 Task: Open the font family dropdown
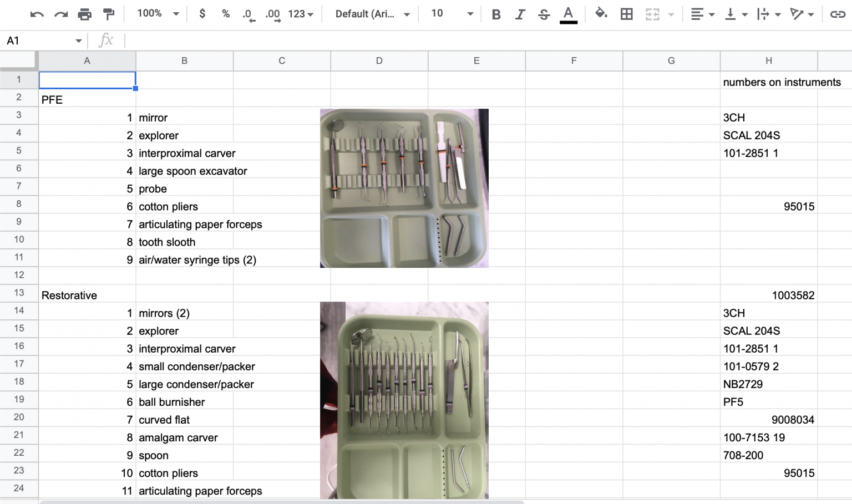pos(369,14)
